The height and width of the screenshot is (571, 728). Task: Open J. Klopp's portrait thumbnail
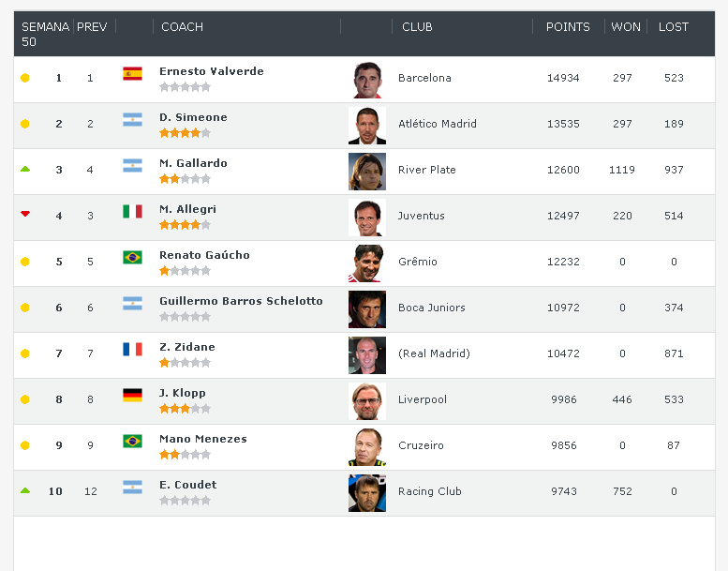pos(366,401)
